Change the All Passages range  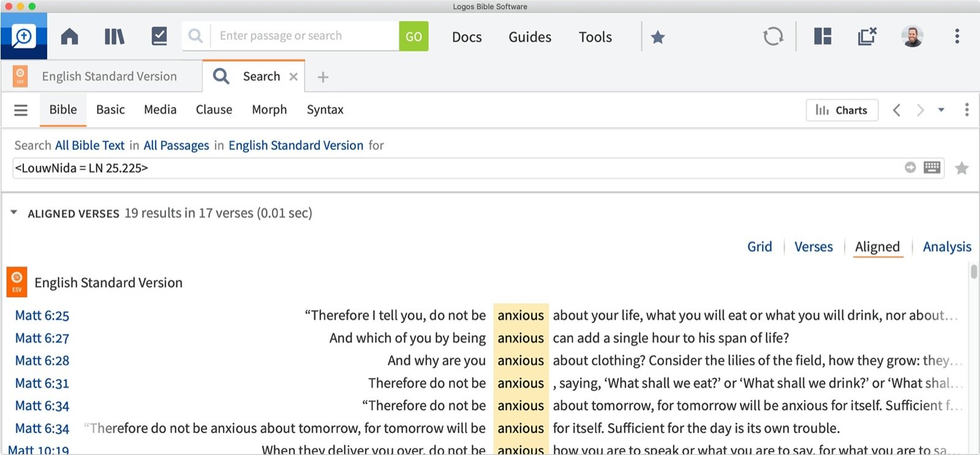[176, 146]
